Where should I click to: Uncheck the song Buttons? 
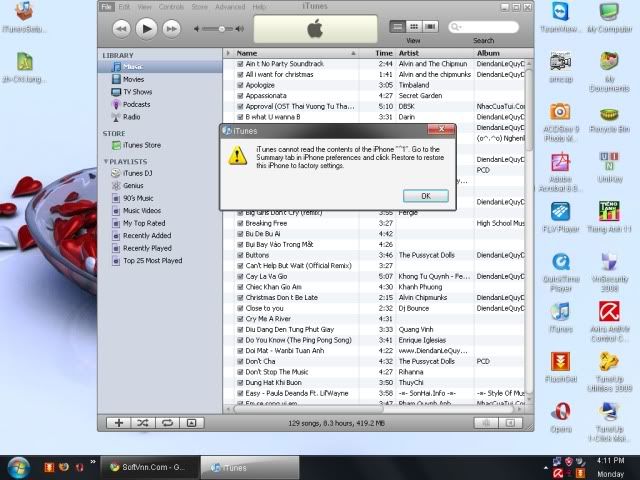click(x=240, y=255)
